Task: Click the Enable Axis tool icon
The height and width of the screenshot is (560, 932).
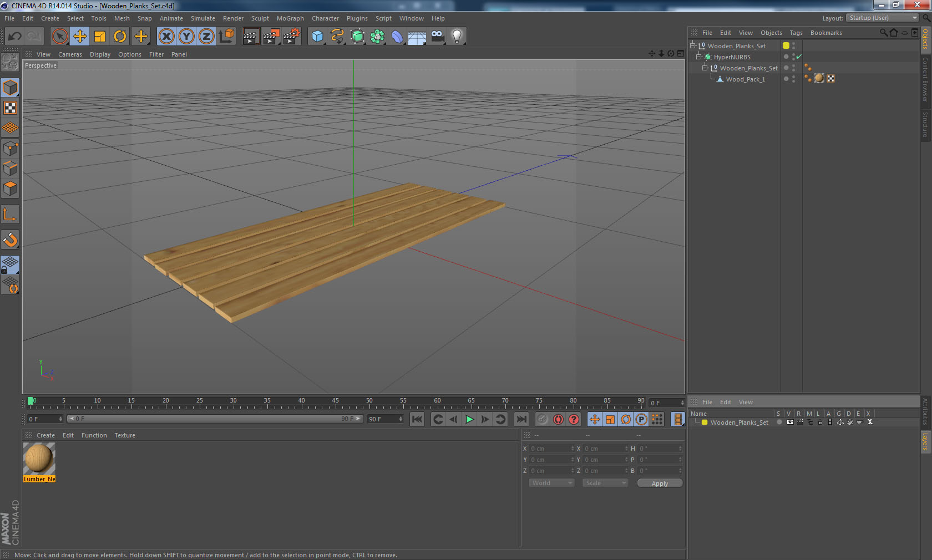Action: pos(11,215)
